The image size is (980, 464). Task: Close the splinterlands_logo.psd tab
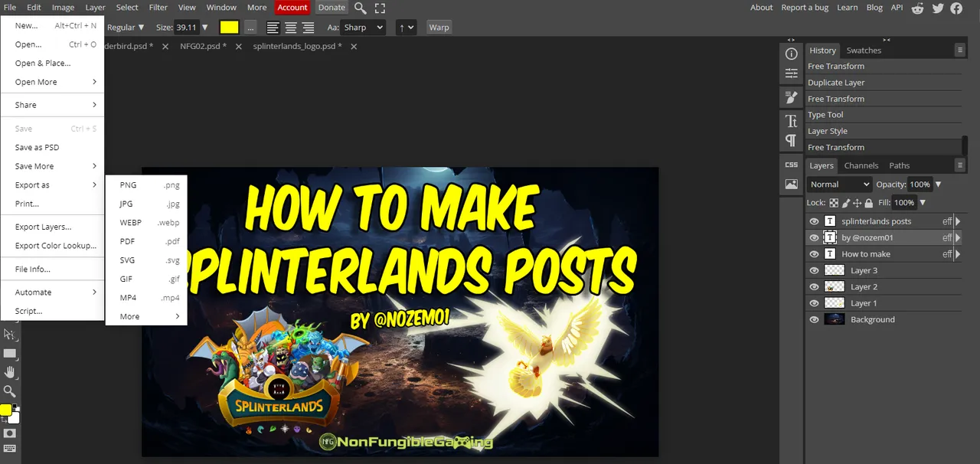tap(354, 47)
